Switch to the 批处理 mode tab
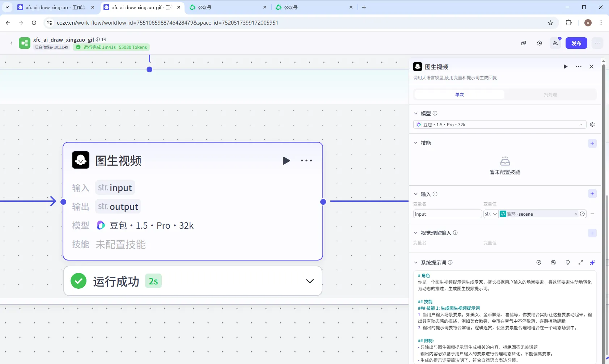Screen dimensions: 609x364 pyautogui.click(x=550, y=94)
